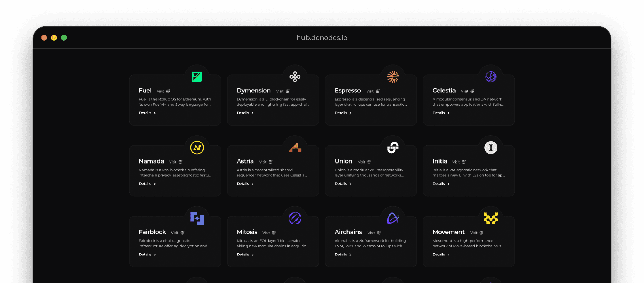Click the Airchains orbit logo icon
644x283 pixels.
(x=393, y=218)
